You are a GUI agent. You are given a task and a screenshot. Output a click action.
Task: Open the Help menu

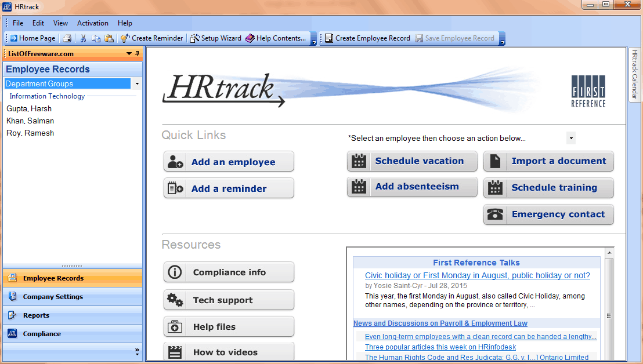[x=125, y=23]
